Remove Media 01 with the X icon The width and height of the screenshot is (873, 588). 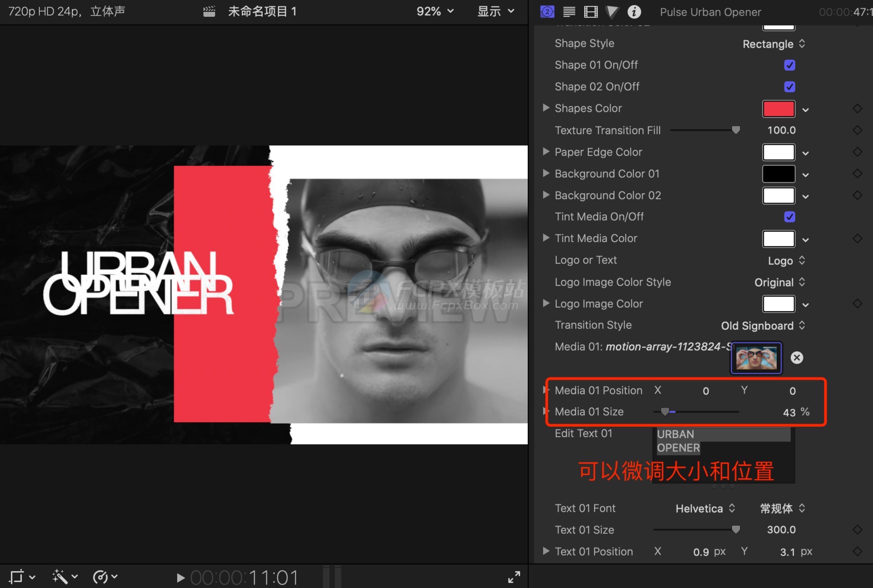click(x=797, y=358)
